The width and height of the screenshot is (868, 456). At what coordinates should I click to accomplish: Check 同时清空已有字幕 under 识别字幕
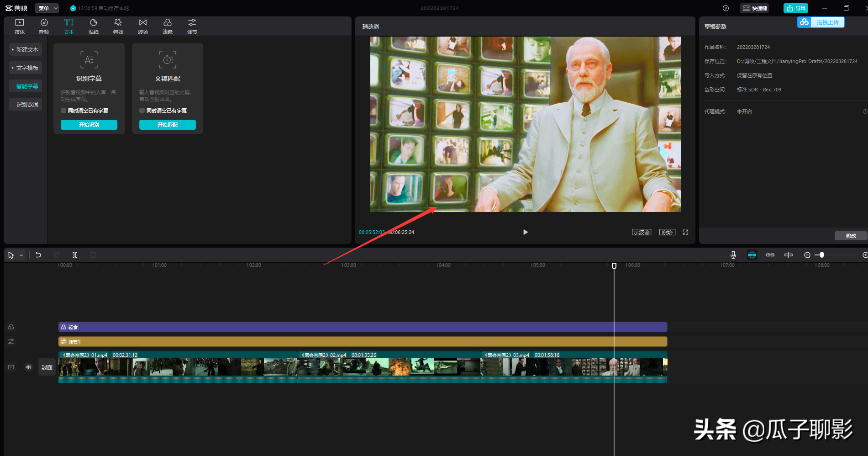[x=63, y=111]
